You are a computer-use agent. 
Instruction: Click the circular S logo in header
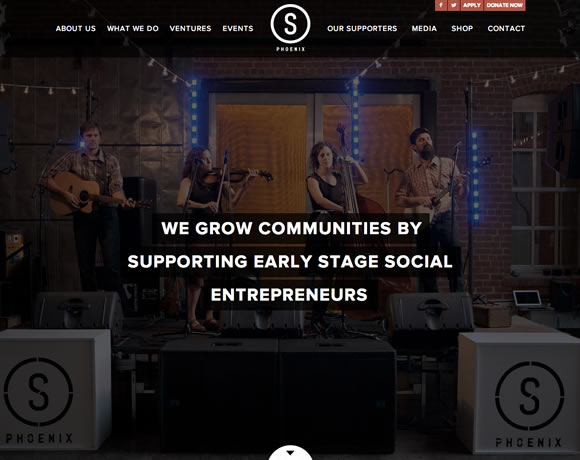coord(290,24)
